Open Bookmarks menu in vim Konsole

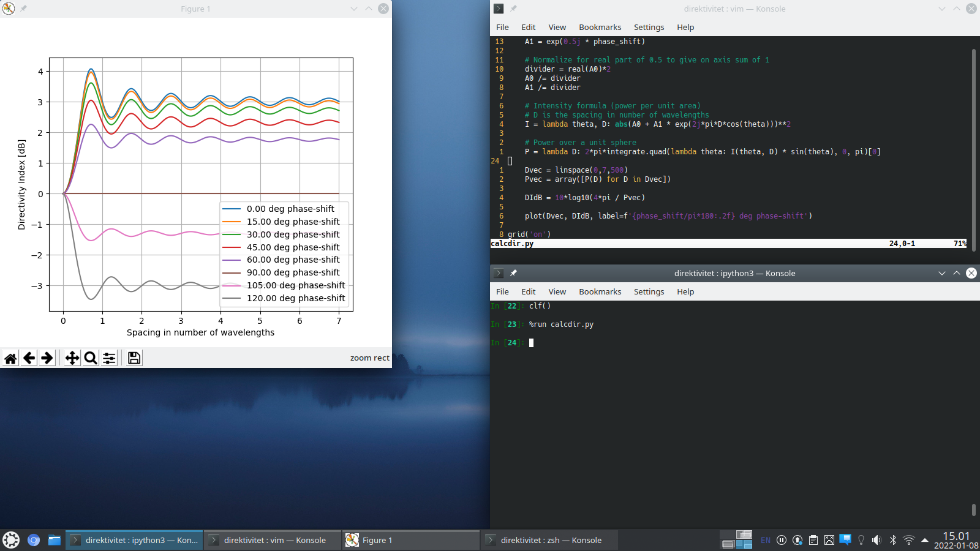[600, 27]
